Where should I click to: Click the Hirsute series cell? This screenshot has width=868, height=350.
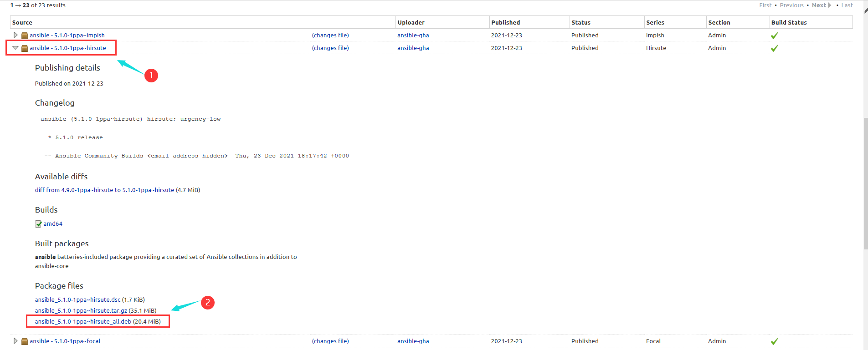(656, 48)
